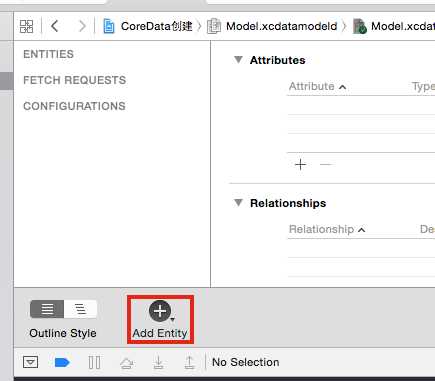Hide the debug area toggle icon
The height and width of the screenshot is (381, 435).
click(30, 362)
